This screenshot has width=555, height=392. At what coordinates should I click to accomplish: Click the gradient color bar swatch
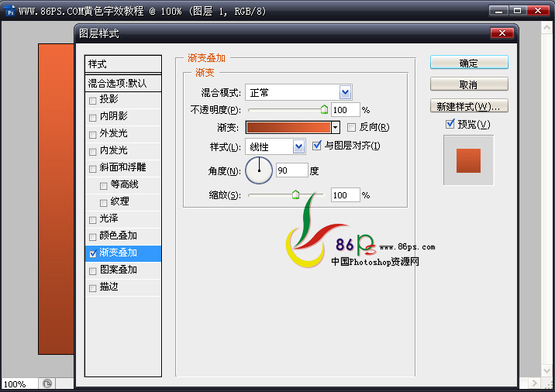(288, 127)
